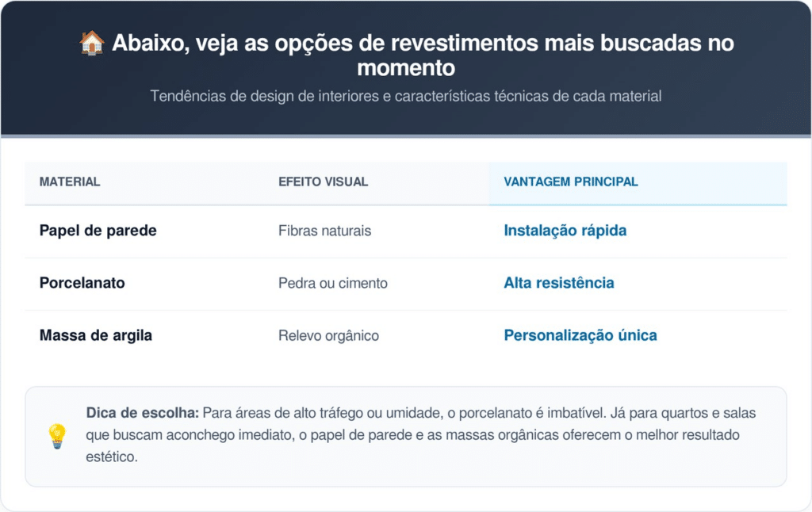Click the bold 'Dica de escolha:' label
This screenshot has height=512, width=812.
(142, 413)
